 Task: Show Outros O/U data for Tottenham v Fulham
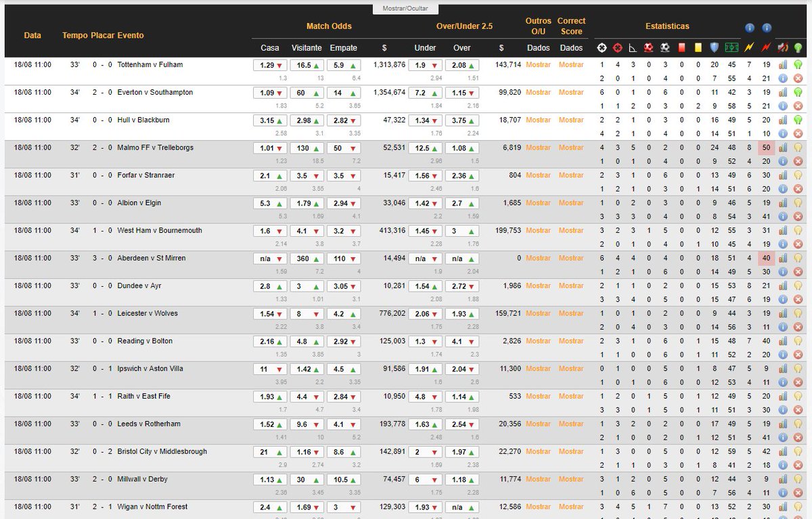coord(539,65)
